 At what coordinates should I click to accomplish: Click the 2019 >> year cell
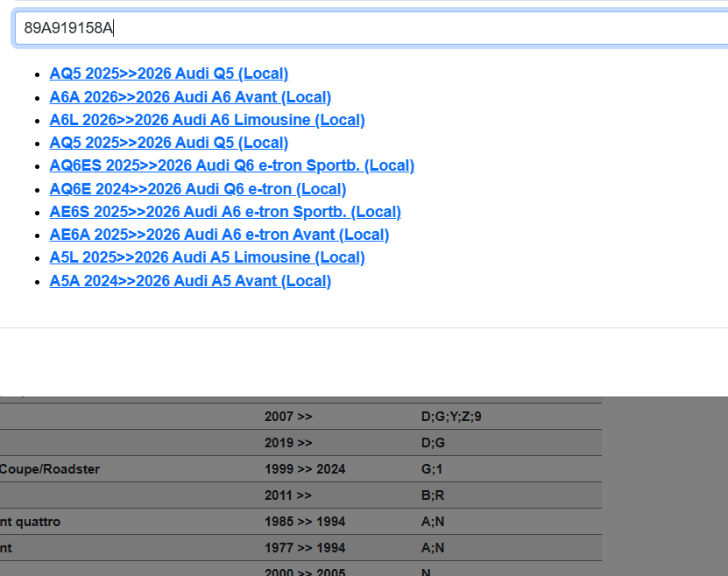pyautogui.click(x=288, y=443)
